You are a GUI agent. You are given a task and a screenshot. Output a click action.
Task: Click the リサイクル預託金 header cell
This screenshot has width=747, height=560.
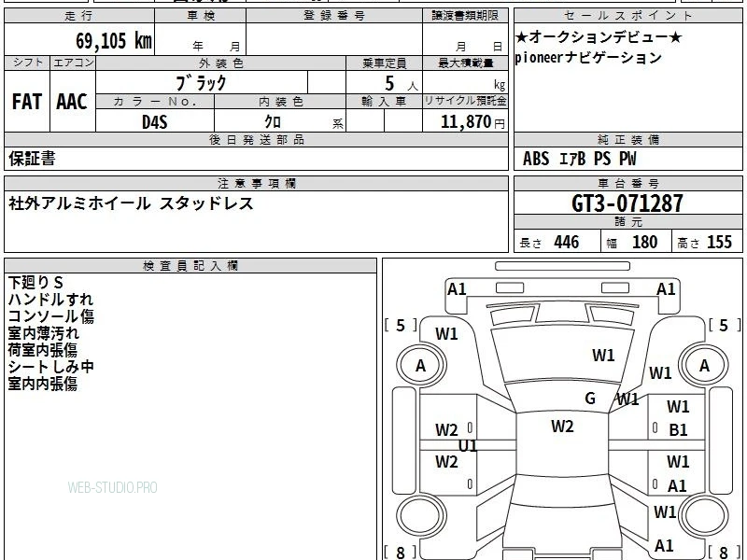click(x=465, y=101)
